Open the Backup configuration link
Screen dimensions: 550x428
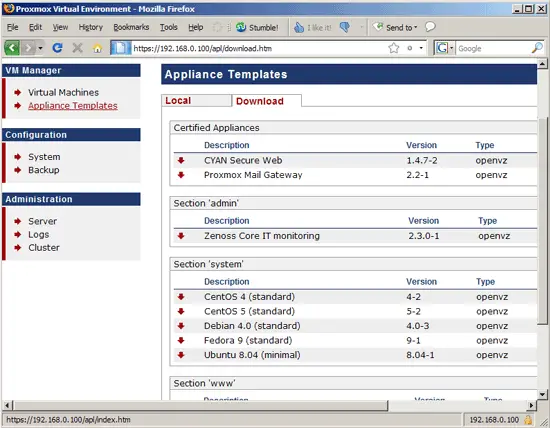(44, 170)
